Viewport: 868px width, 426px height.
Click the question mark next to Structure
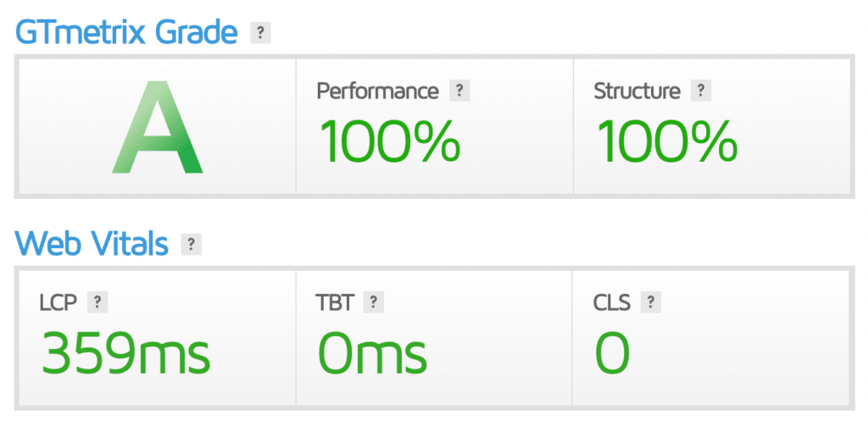(701, 91)
